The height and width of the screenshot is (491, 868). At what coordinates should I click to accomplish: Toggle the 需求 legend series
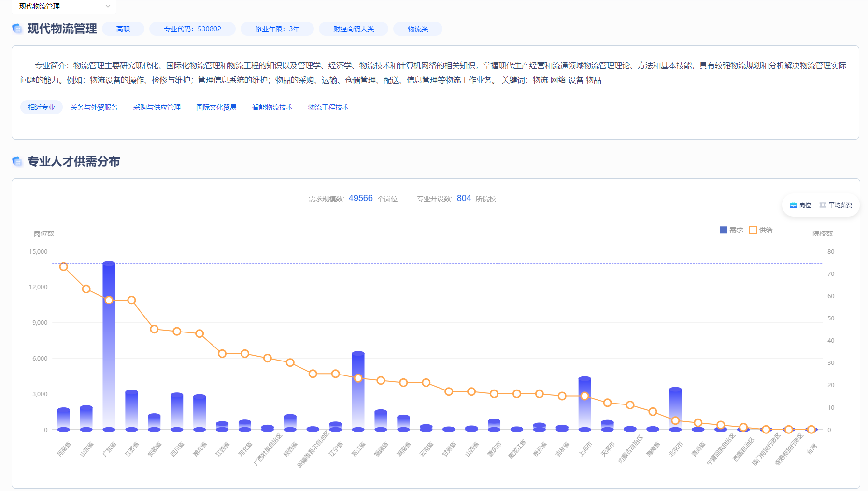731,230
